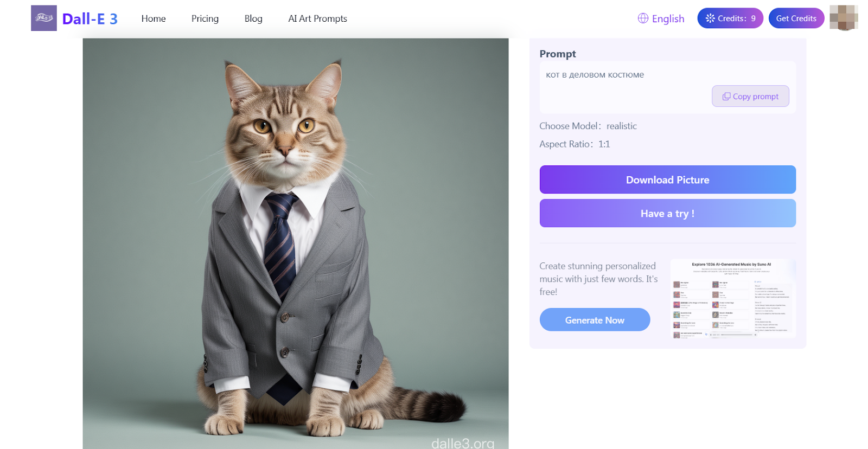Click the Dall-E 3 brand name text

90,19
